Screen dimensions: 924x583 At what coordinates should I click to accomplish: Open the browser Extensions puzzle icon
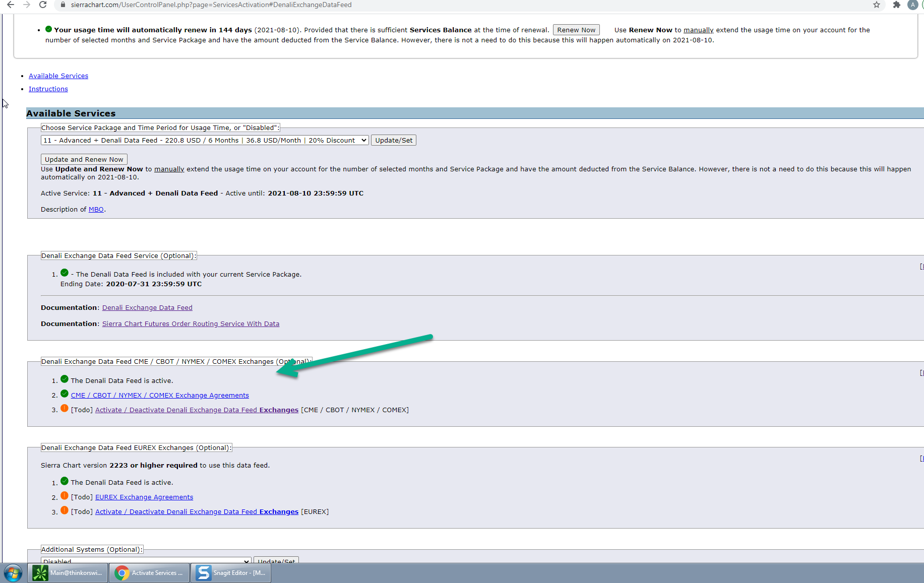pos(896,5)
